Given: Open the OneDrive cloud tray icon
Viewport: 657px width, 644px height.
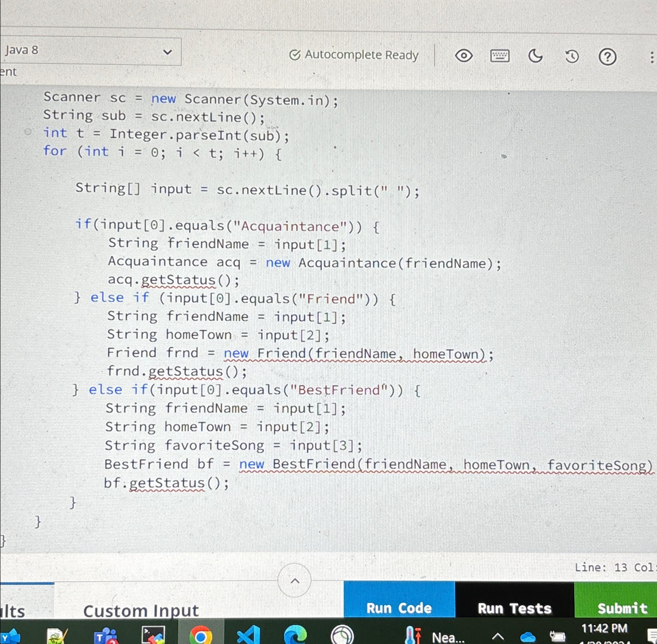Looking at the screenshot, I should pyautogui.click(x=528, y=637).
